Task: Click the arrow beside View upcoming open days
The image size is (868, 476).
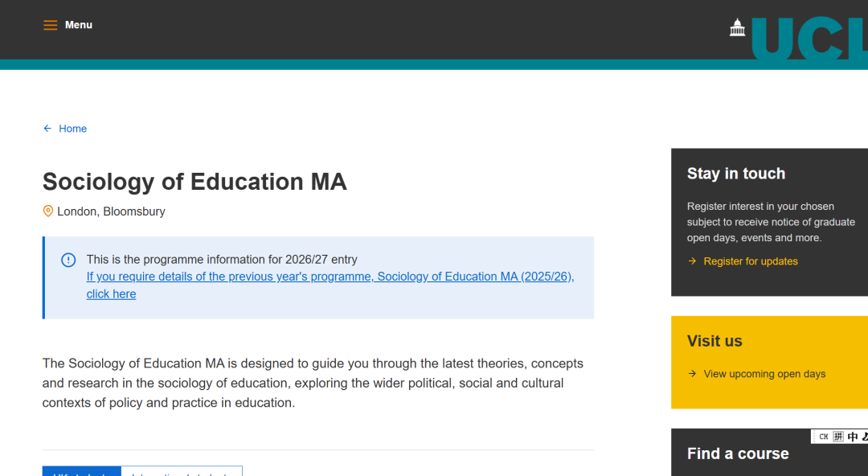Action: pyautogui.click(x=692, y=374)
